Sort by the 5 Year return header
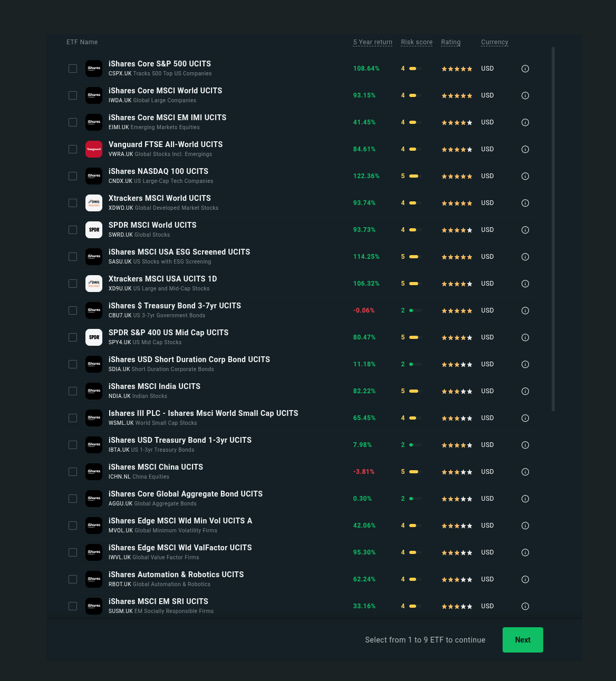This screenshot has height=681, width=616. (373, 42)
